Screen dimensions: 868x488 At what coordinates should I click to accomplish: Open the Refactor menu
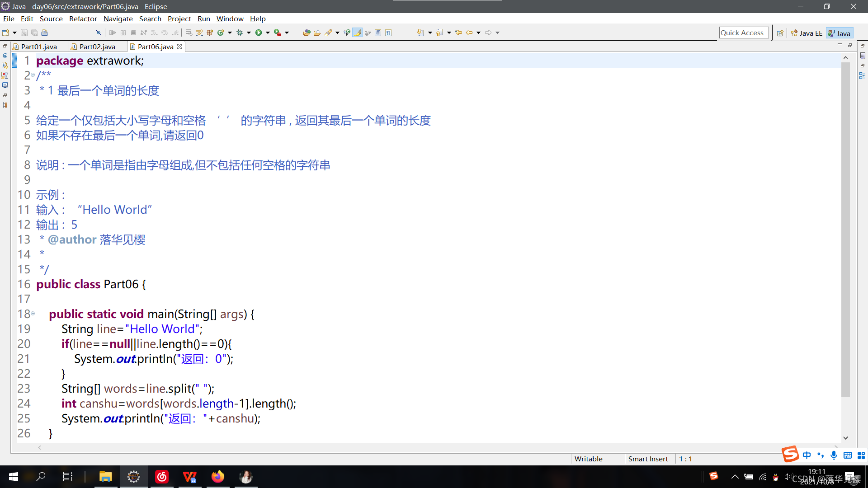[83, 19]
